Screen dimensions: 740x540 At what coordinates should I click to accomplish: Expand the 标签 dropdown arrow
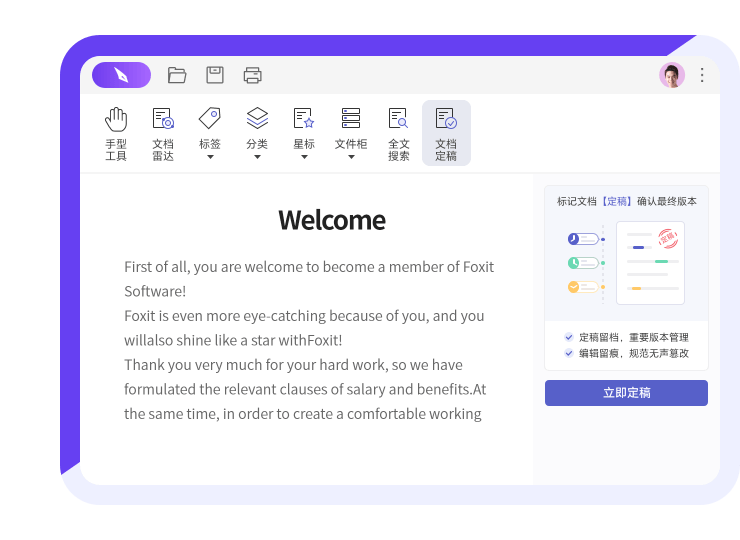click(x=210, y=157)
